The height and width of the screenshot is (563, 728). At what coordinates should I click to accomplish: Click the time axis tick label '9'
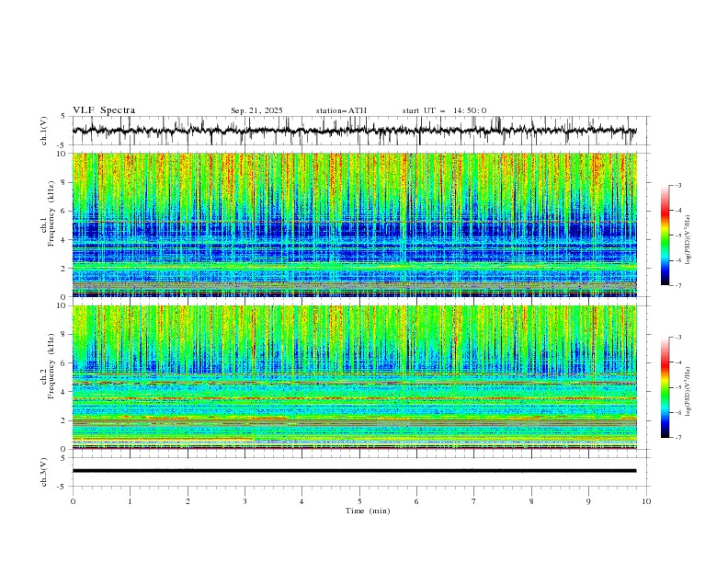[x=588, y=501]
